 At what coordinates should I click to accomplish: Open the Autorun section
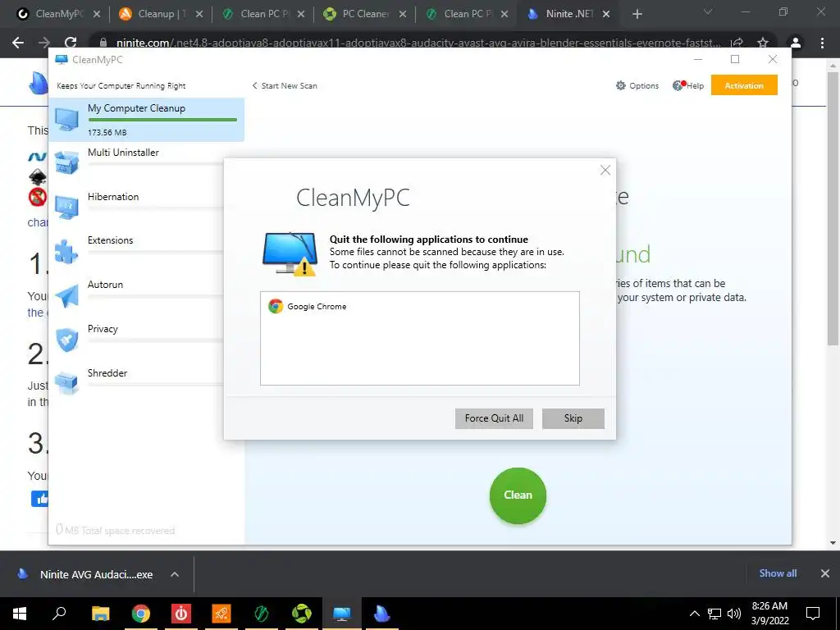click(137, 295)
